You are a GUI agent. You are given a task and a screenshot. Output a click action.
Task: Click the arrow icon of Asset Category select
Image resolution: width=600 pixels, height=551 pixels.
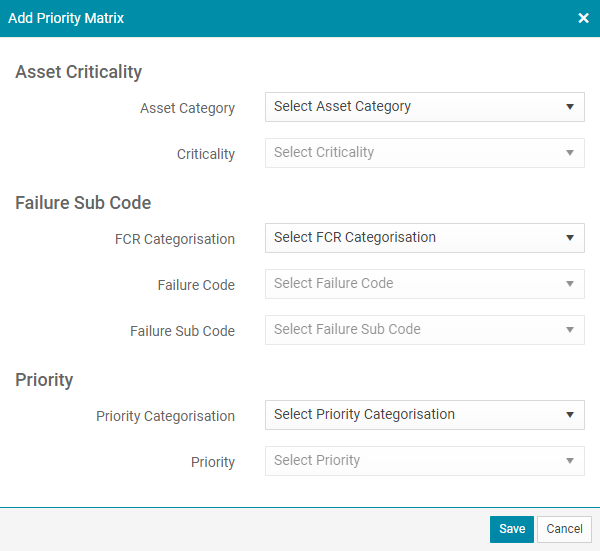[x=570, y=107]
